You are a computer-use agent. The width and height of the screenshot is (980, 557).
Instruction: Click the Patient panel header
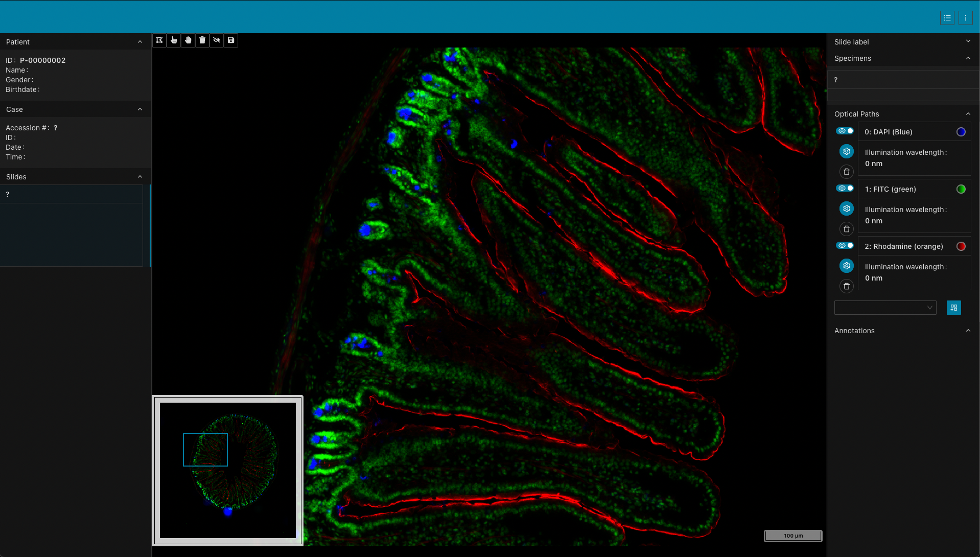pyautogui.click(x=76, y=42)
